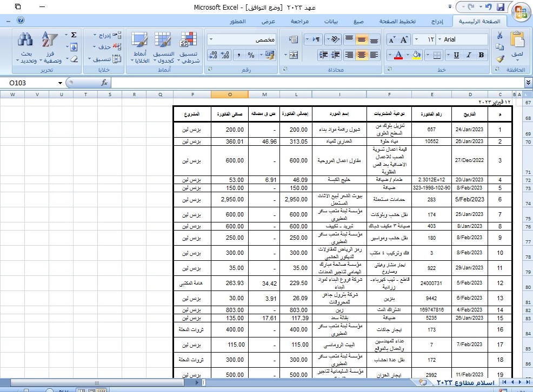The height and width of the screenshot is (392, 533).
Task: Click the Copy icon
Action: 499,46
